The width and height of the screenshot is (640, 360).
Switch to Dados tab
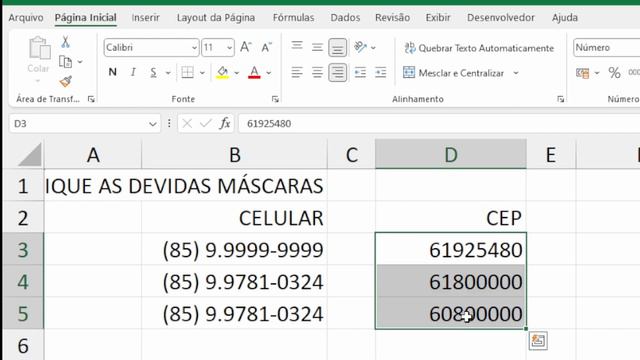(x=345, y=18)
